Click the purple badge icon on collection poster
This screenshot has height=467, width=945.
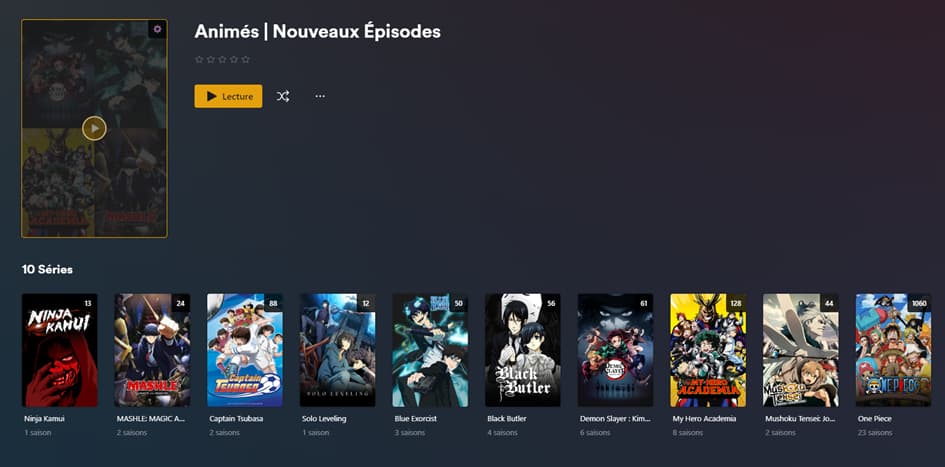(157, 29)
